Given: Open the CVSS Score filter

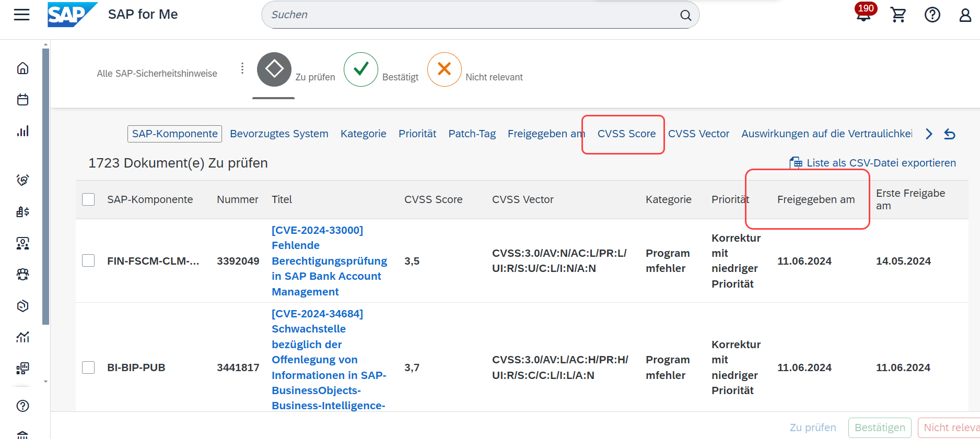Looking at the screenshot, I should pos(626,134).
